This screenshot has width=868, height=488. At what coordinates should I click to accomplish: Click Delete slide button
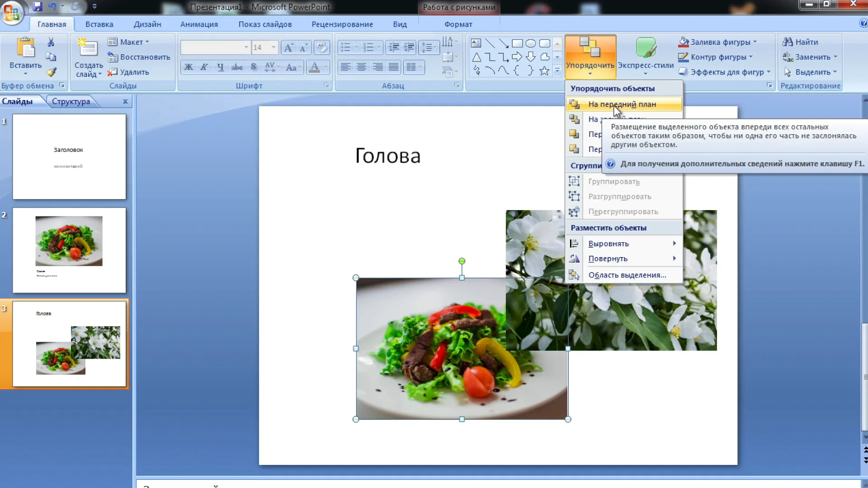(129, 72)
